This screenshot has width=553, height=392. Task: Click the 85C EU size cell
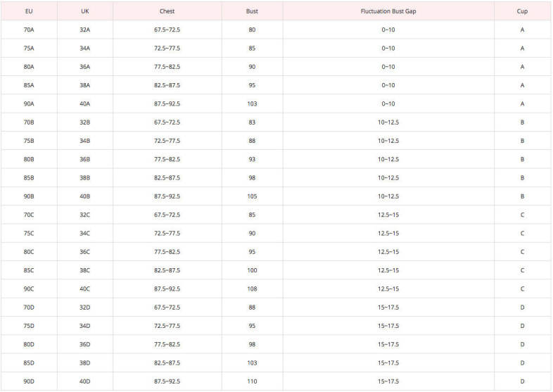pos(29,270)
